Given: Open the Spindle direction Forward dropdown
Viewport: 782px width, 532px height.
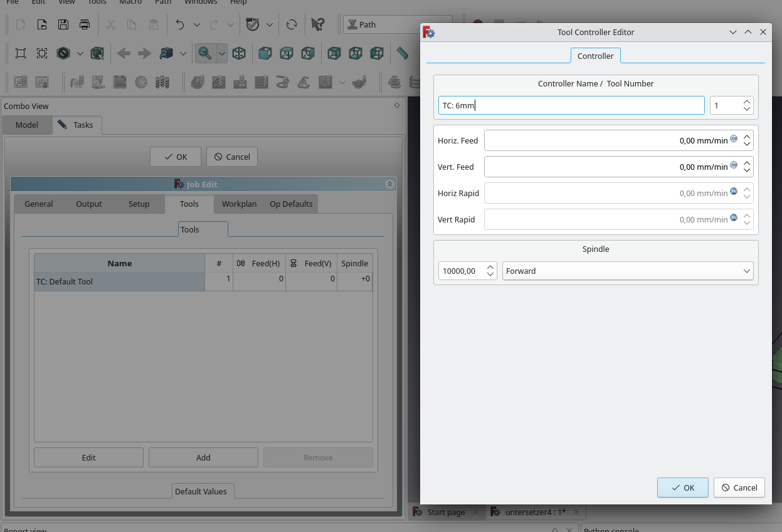Looking at the screenshot, I should coord(627,271).
